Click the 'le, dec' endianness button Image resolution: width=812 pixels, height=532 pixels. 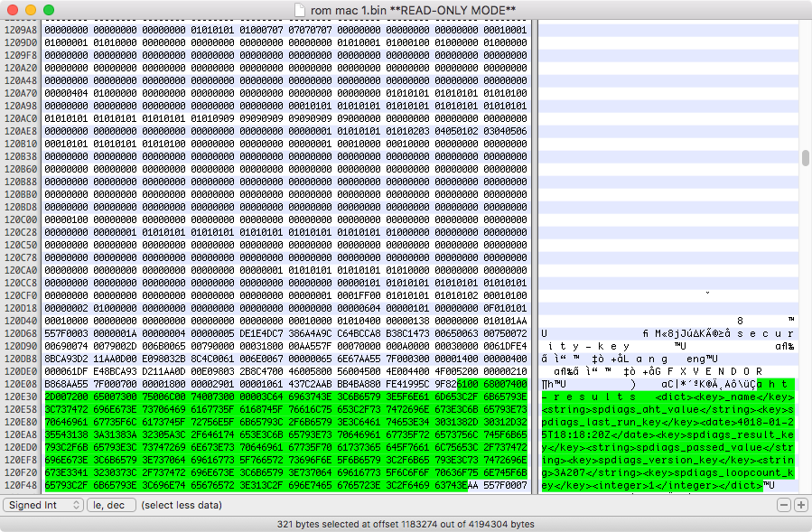pos(111,505)
